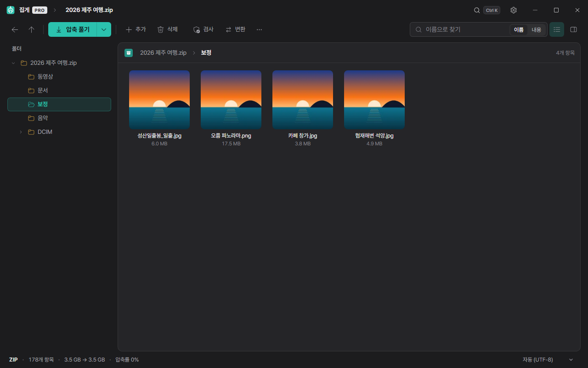Set search mode to 내용
This screenshot has height=368, width=588.
537,29
